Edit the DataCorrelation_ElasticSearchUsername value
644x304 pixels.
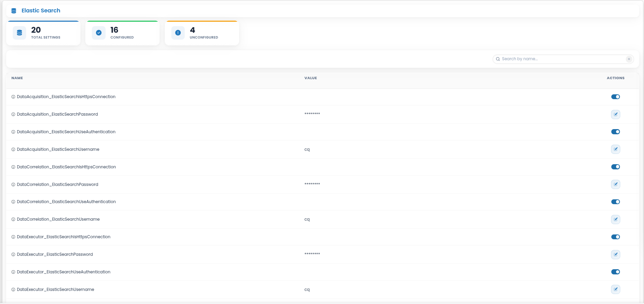point(615,219)
